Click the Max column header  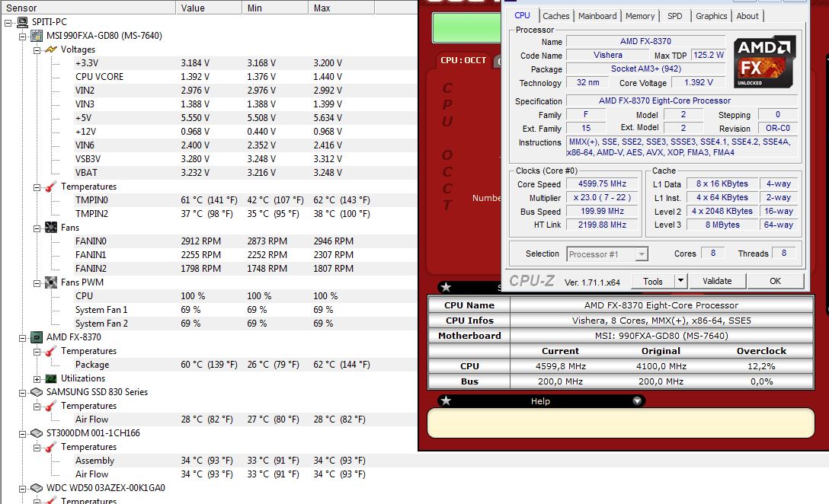click(341, 8)
